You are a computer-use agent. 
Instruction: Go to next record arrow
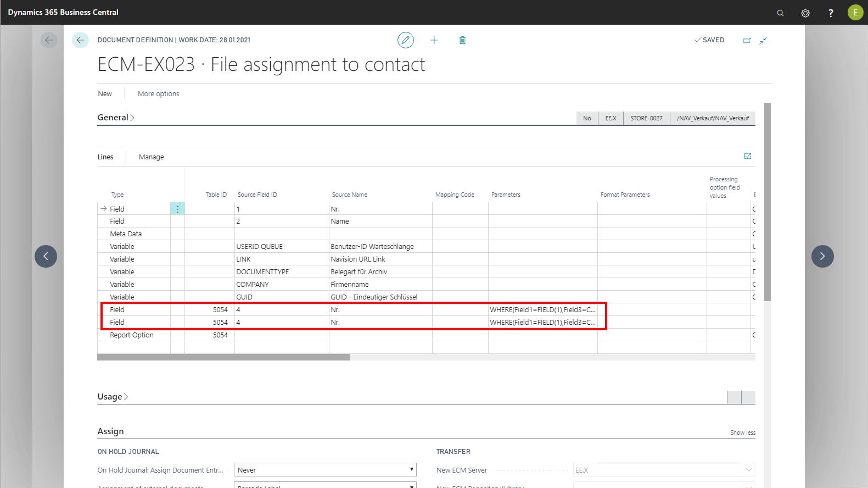point(822,256)
